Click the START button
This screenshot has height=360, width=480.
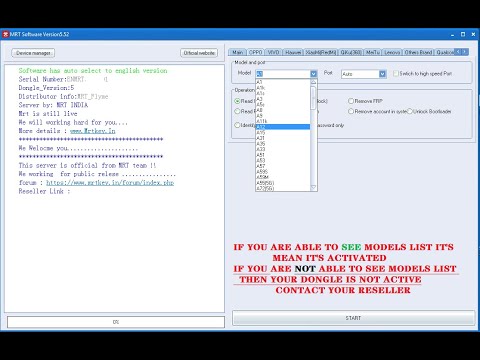[x=353, y=318]
